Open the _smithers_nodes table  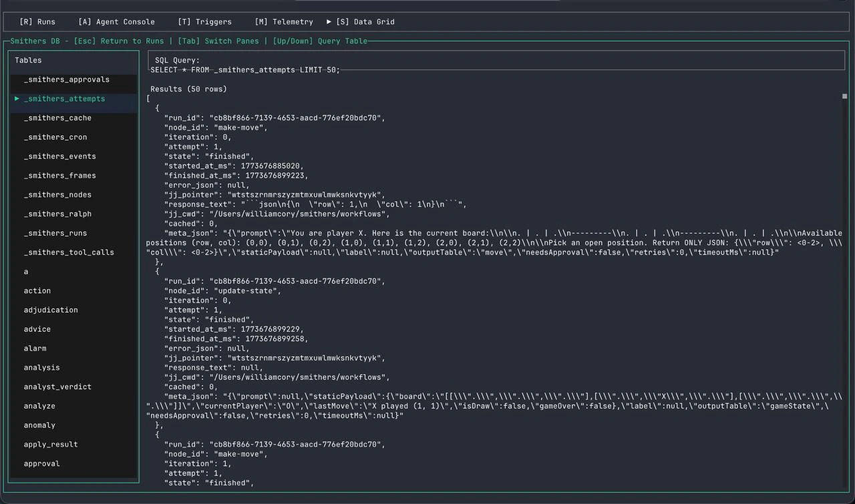[x=57, y=194]
